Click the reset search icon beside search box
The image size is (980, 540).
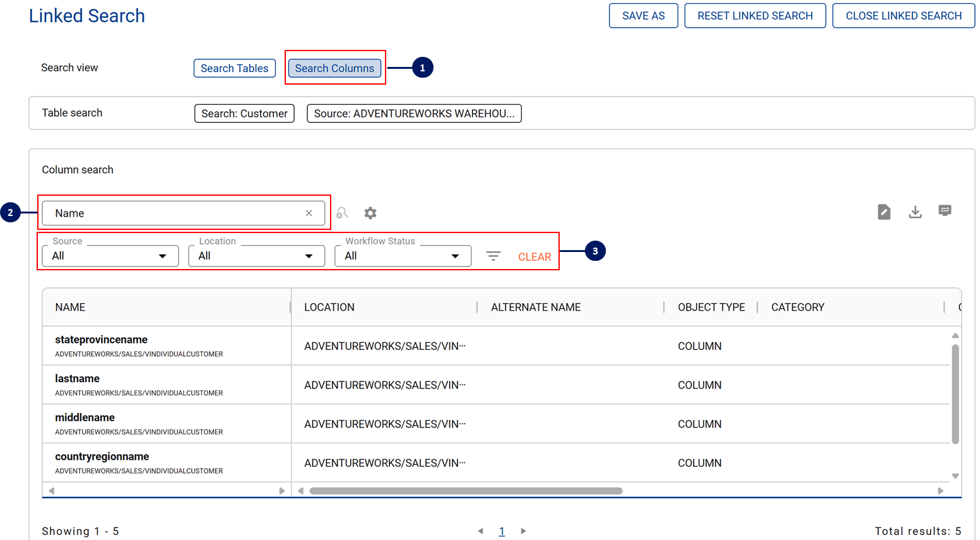(x=342, y=213)
